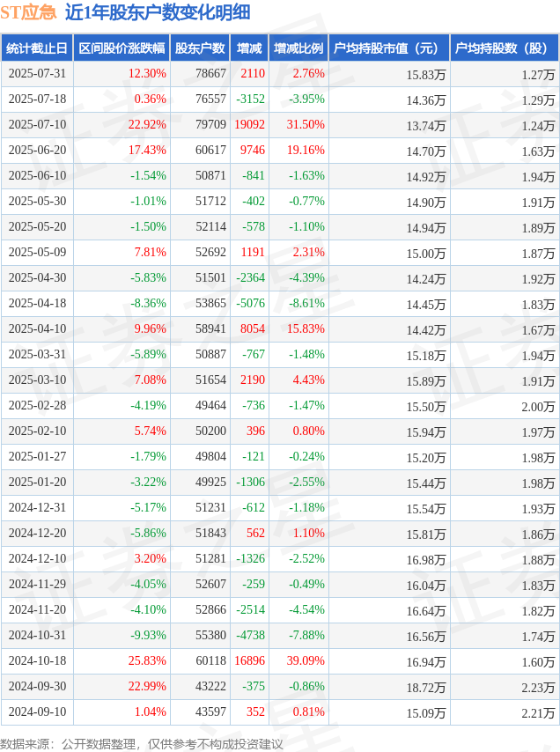
Task: Click the 39.09% increase ratio value
Action: click(x=306, y=661)
